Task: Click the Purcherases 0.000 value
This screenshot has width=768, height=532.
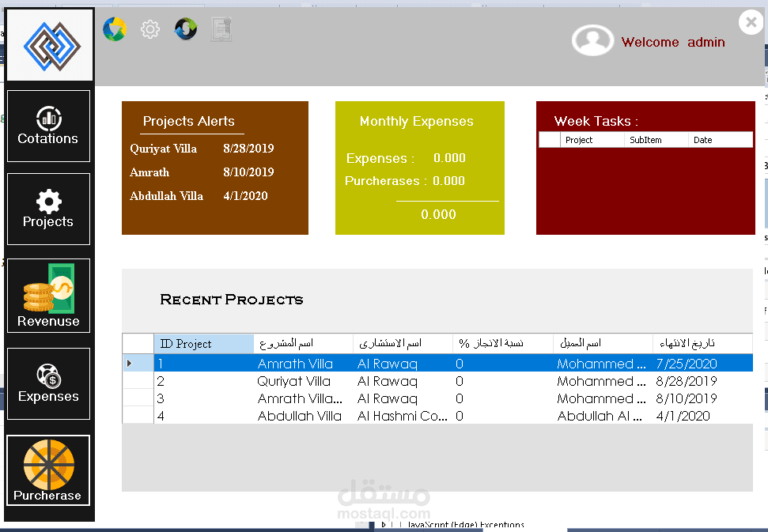Action: tap(448, 180)
